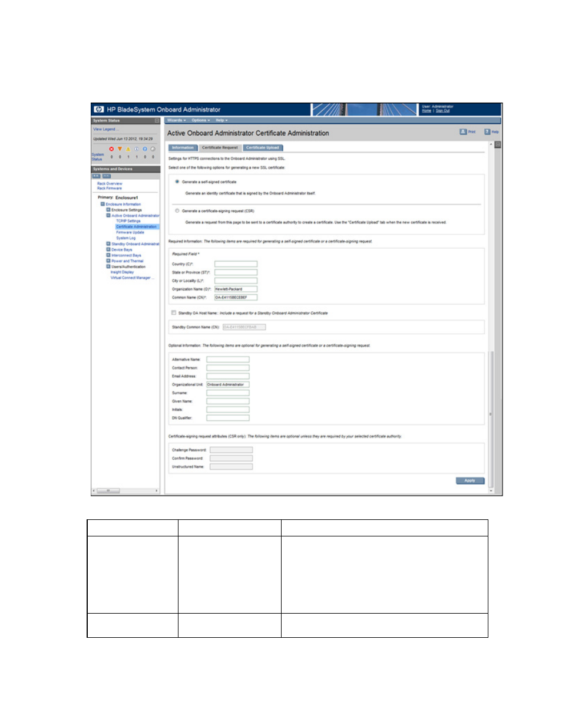This screenshot has width=562, height=728.
Task: Enable the Standby OA Host Name checkbox
Action: click(174, 313)
